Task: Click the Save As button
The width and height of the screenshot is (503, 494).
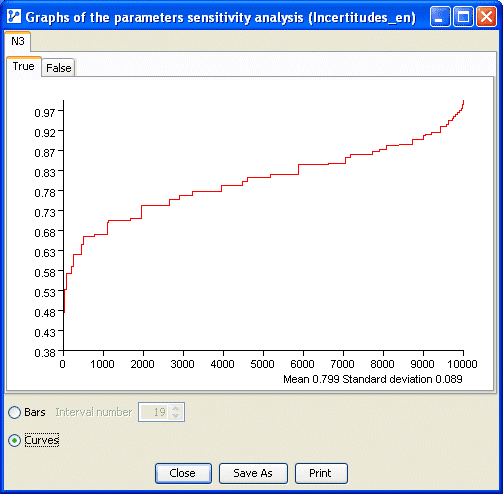Action: tap(253, 473)
